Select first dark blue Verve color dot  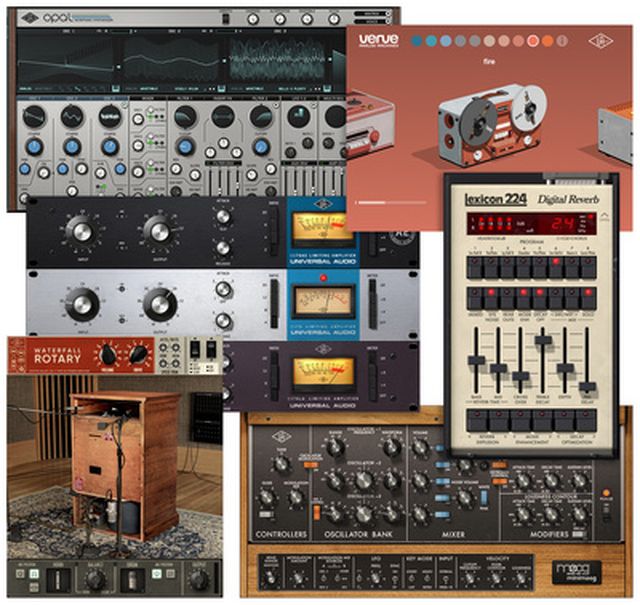(416, 41)
